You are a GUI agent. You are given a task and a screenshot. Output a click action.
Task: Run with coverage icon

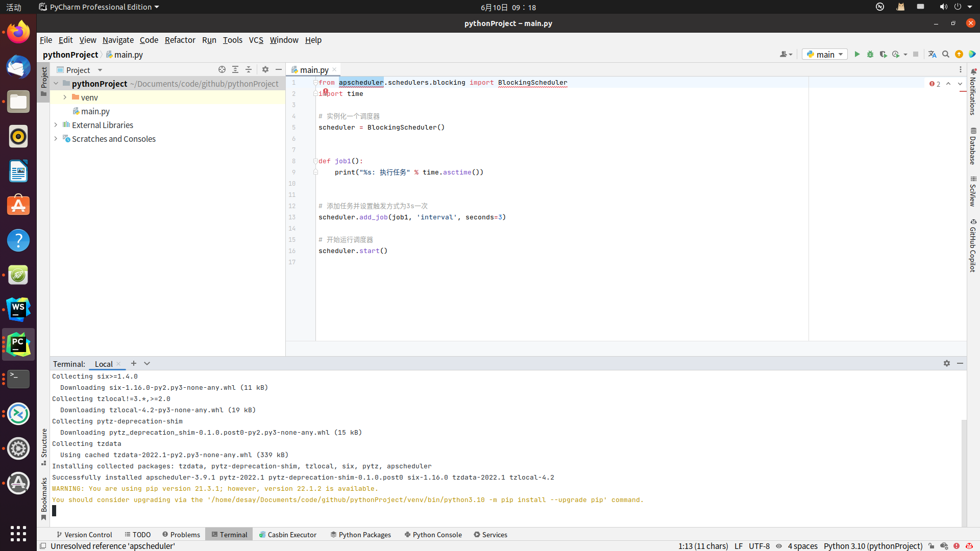pyautogui.click(x=884, y=54)
